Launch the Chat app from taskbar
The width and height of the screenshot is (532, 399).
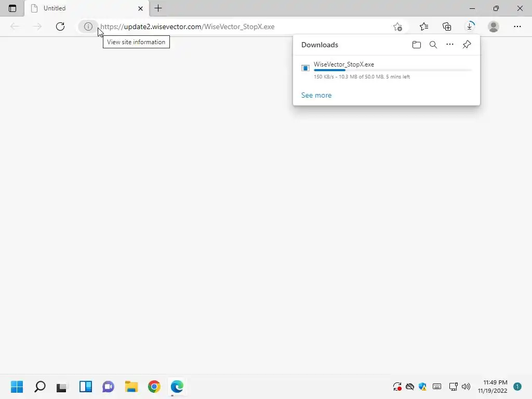coord(108,387)
